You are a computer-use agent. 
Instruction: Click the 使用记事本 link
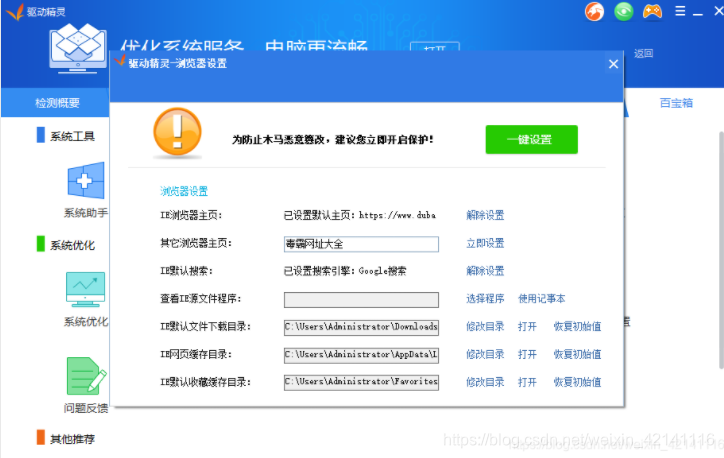tap(542, 299)
